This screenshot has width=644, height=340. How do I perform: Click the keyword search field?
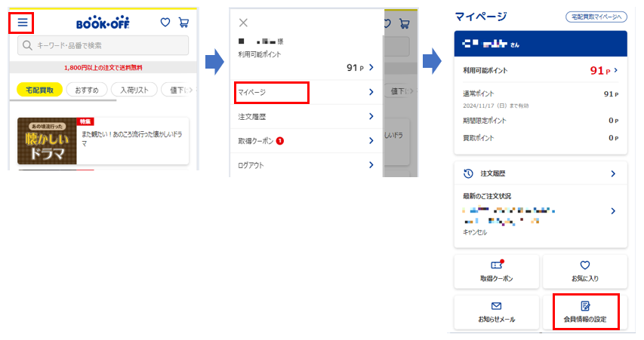pos(103,46)
